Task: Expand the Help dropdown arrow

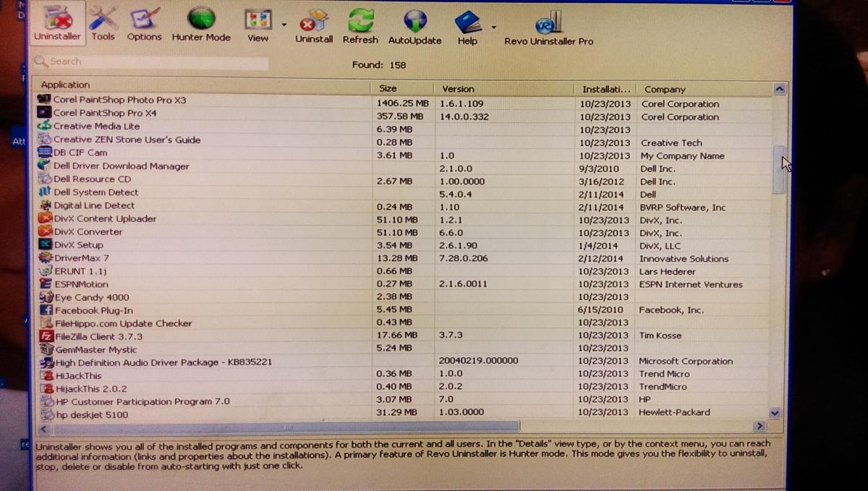Action: 494,27
